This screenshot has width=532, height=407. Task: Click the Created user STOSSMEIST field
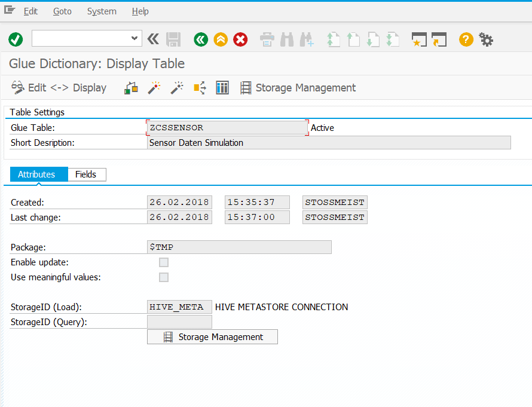(335, 202)
